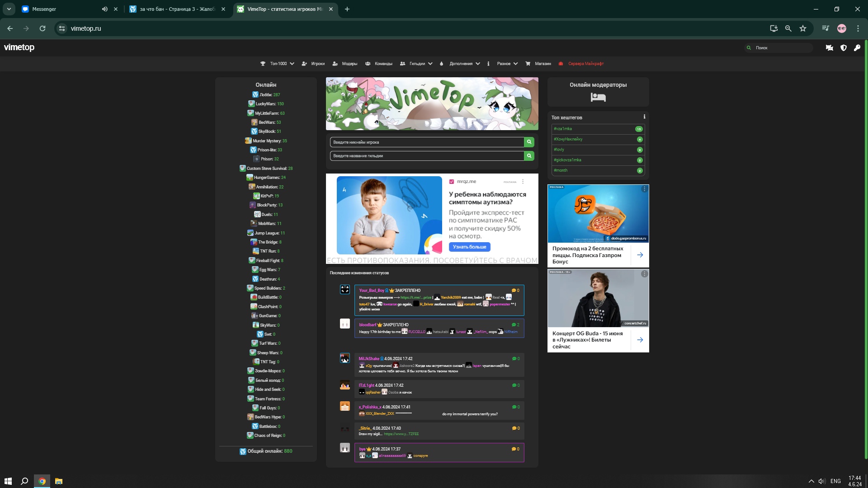Image resolution: width=868 pixels, height=488 pixels.
Task: Open the #vza1mka hashtag link
Action: pyautogui.click(x=563, y=129)
